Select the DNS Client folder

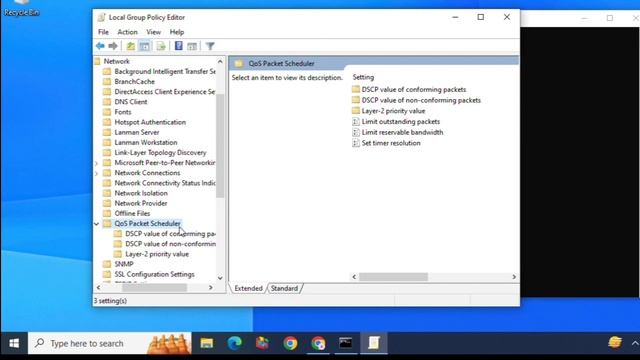pos(131,102)
